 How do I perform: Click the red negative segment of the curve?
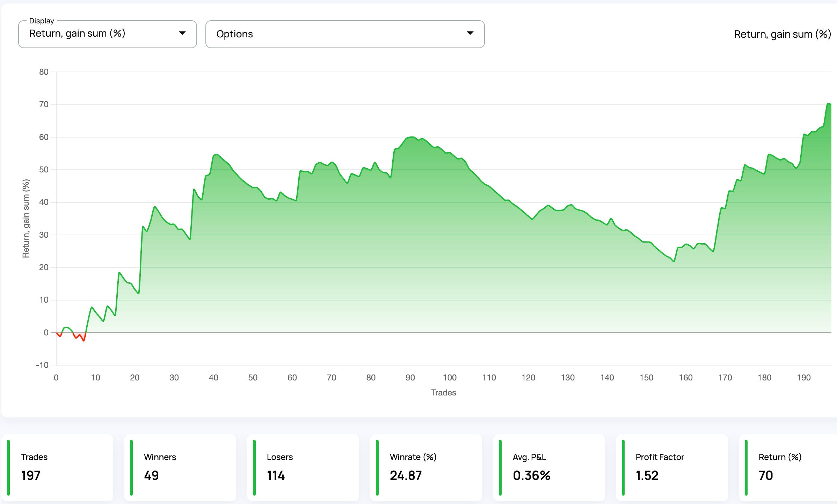[x=83, y=340]
